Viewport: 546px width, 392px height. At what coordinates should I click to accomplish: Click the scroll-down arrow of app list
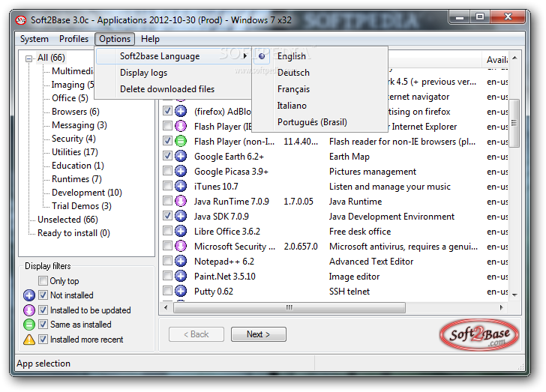514,295
